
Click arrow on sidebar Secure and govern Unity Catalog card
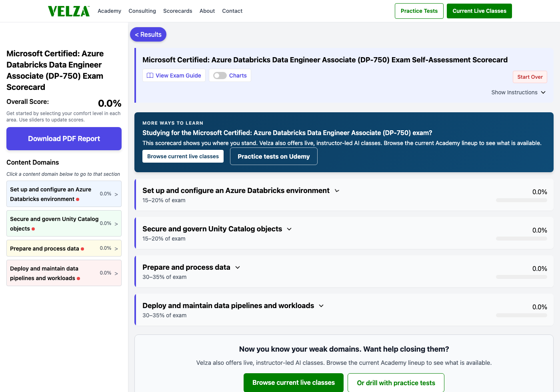coord(116,224)
